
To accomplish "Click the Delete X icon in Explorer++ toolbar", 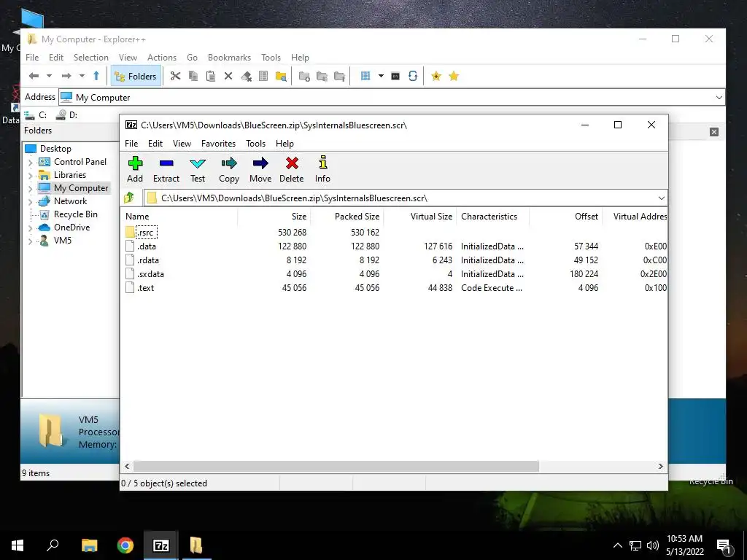I will 228,76.
